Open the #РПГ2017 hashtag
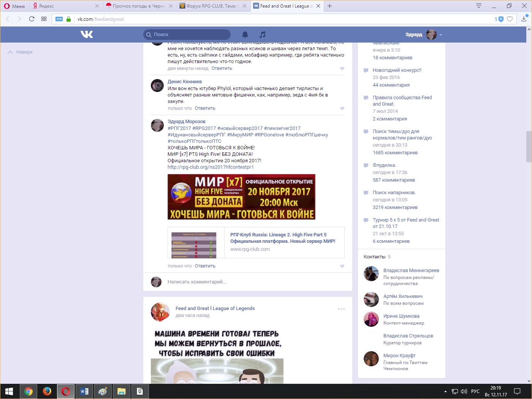The width and height of the screenshot is (532, 399). point(179,128)
